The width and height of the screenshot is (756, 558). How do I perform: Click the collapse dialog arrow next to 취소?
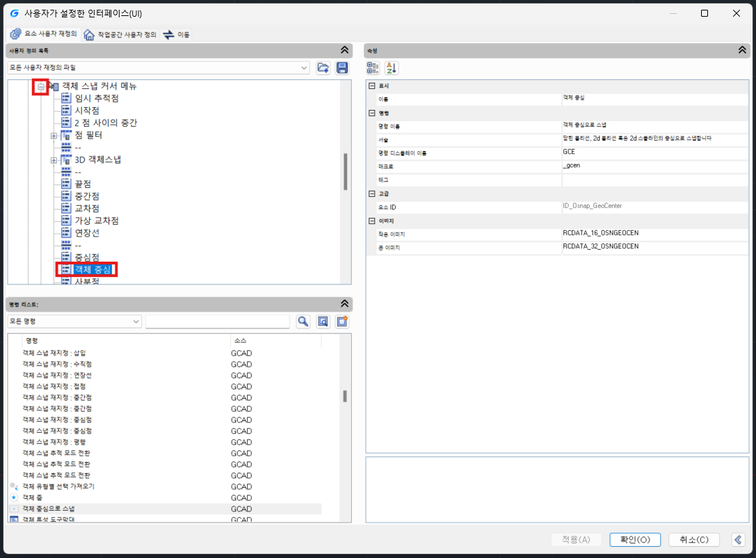click(x=739, y=540)
